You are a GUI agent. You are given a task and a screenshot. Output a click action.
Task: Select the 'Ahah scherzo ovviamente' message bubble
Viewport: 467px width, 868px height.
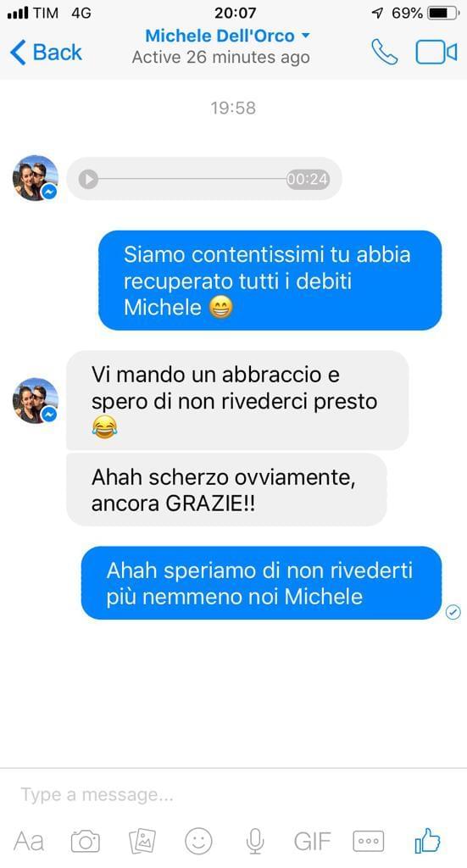click(x=226, y=490)
